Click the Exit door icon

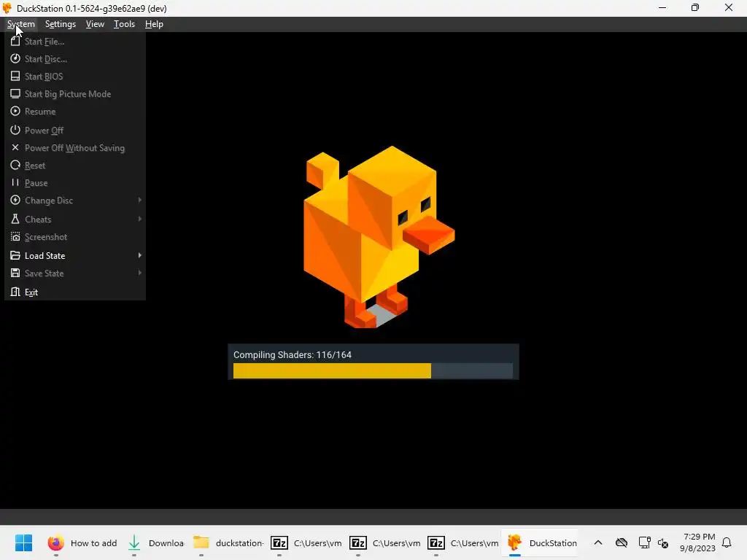click(15, 292)
